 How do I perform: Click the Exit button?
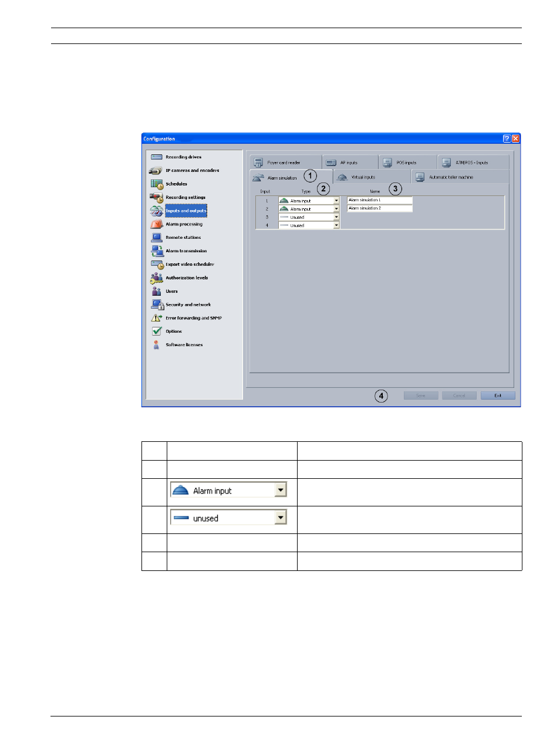tap(498, 396)
